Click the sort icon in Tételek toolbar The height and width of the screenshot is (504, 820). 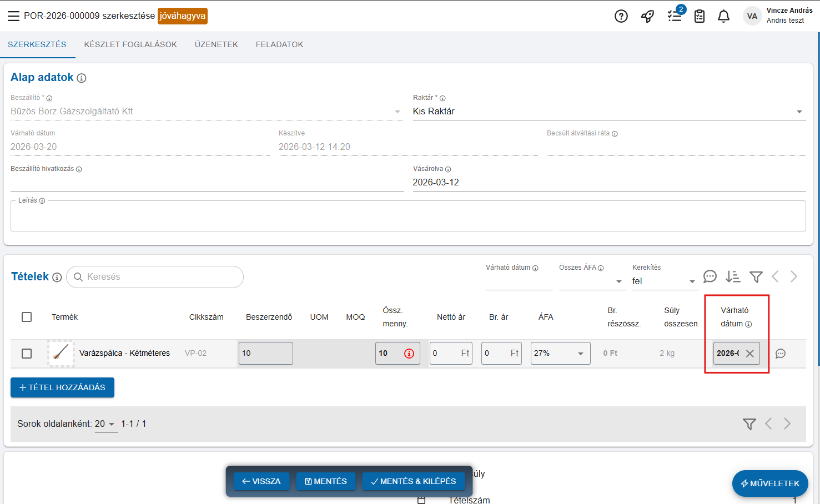click(x=733, y=276)
